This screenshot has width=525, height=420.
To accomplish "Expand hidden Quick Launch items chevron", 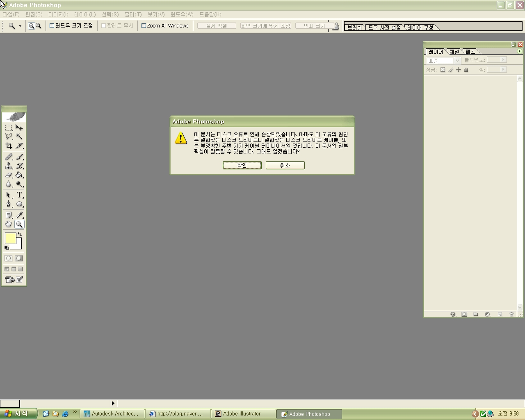I will coord(75,412).
